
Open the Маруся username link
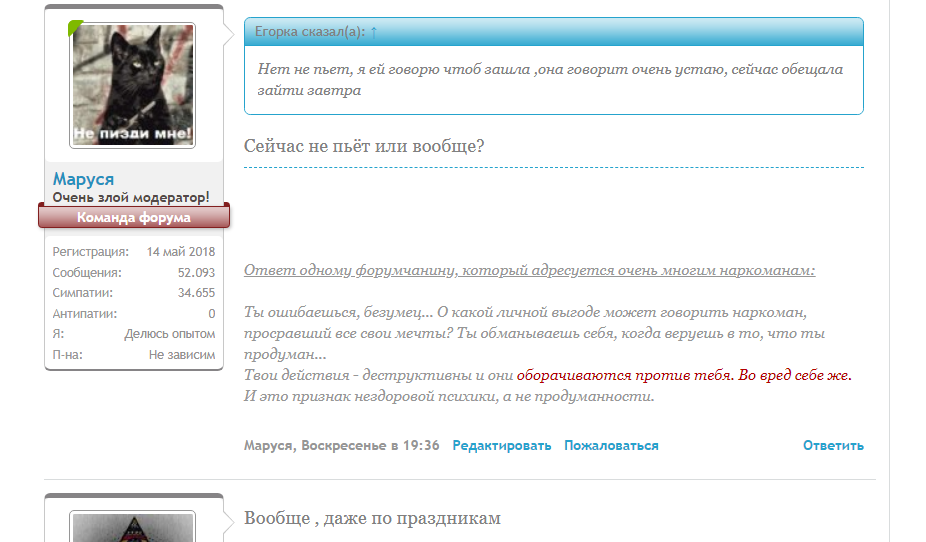click(x=83, y=179)
